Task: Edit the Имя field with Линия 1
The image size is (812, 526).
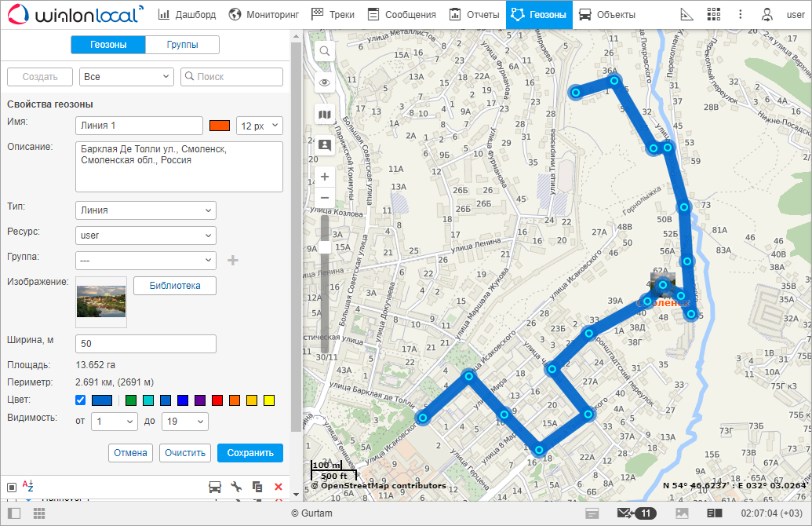Action: point(139,126)
